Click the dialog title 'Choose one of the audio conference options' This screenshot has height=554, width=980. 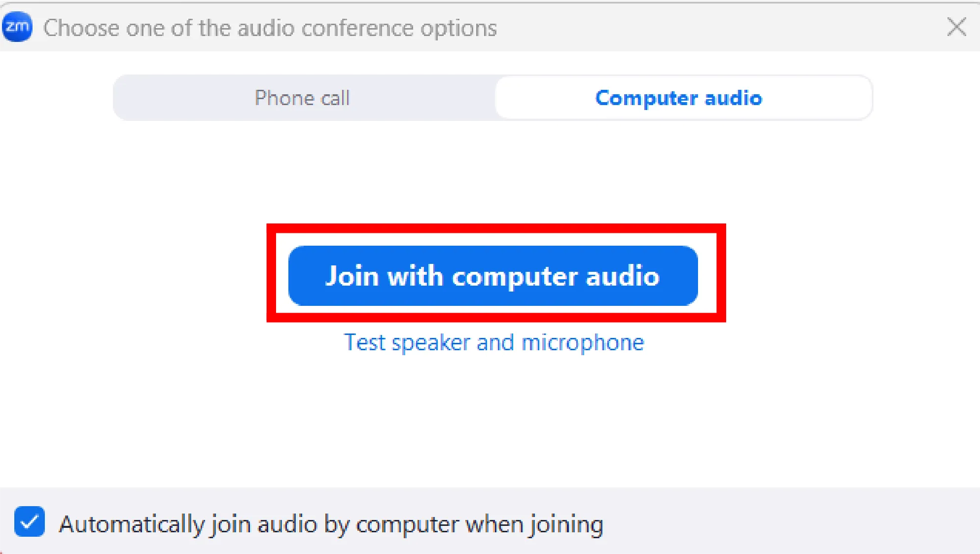pyautogui.click(x=270, y=28)
